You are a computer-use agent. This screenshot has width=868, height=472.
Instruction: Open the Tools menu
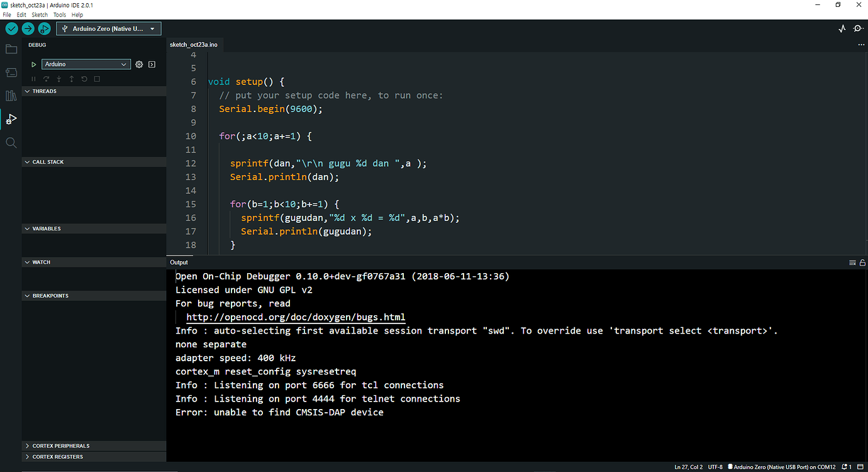pyautogui.click(x=59, y=14)
